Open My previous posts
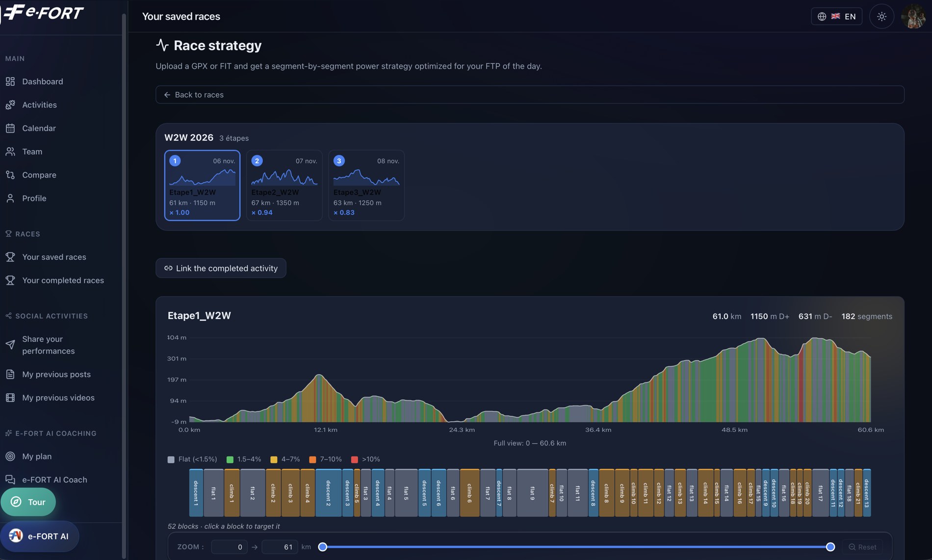Viewport: 932px width, 560px height. tap(56, 375)
